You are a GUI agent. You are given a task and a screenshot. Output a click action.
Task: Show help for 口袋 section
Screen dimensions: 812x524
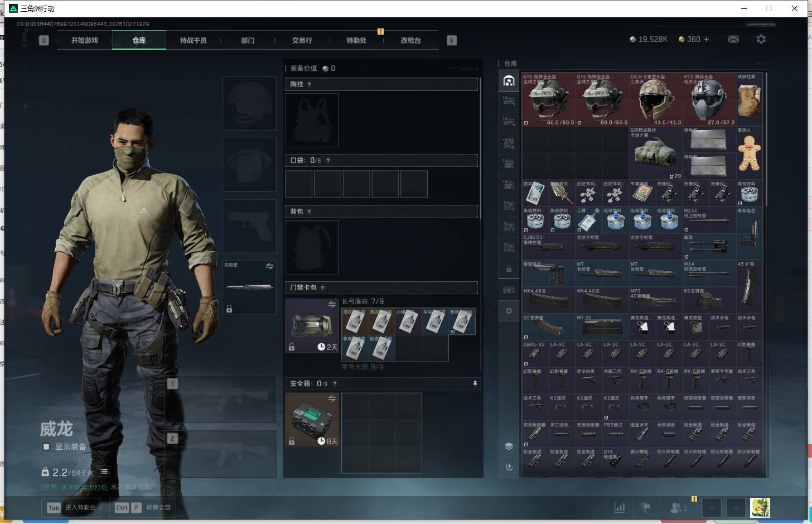(328, 160)
